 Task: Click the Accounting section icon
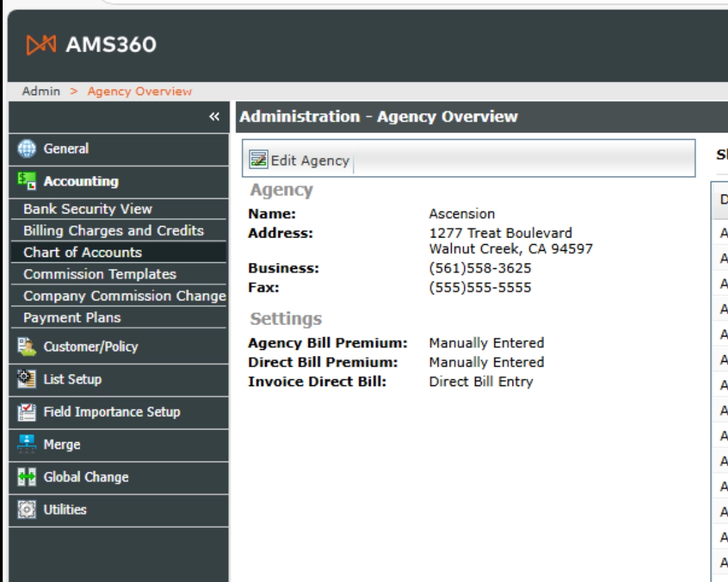click(x=27, y=181)
